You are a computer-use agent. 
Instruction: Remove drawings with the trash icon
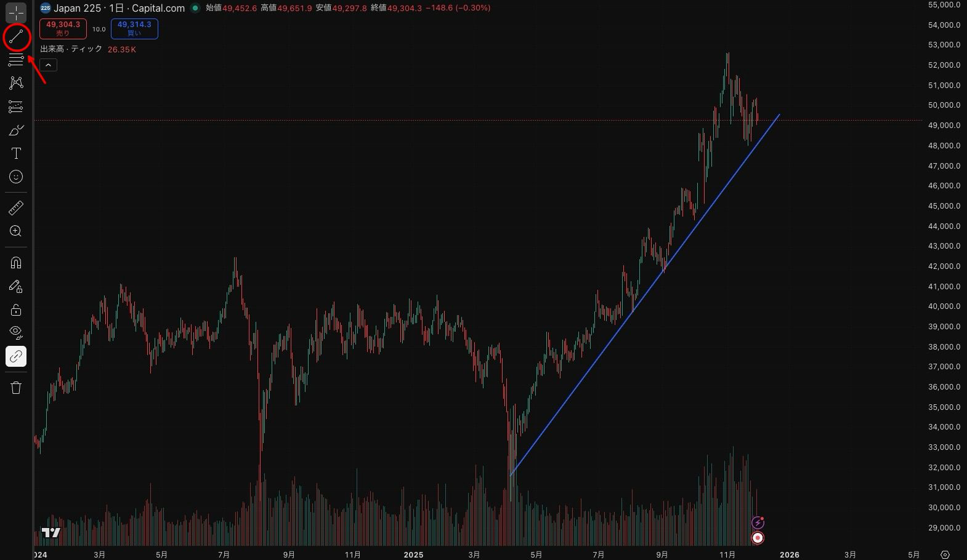point(16,388)
